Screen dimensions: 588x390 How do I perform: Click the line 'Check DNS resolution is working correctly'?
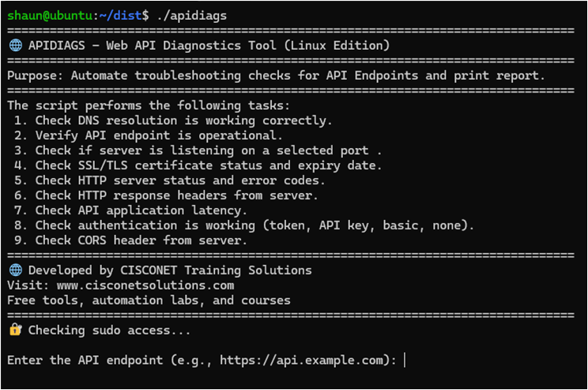coord(183,120)
